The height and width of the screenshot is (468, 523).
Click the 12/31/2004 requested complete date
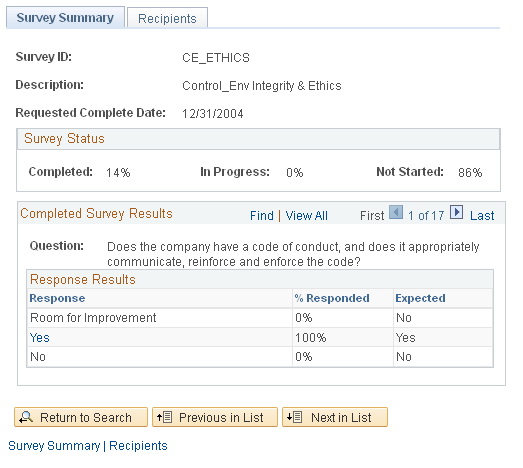pyautogui.click(x=213, y=114)
